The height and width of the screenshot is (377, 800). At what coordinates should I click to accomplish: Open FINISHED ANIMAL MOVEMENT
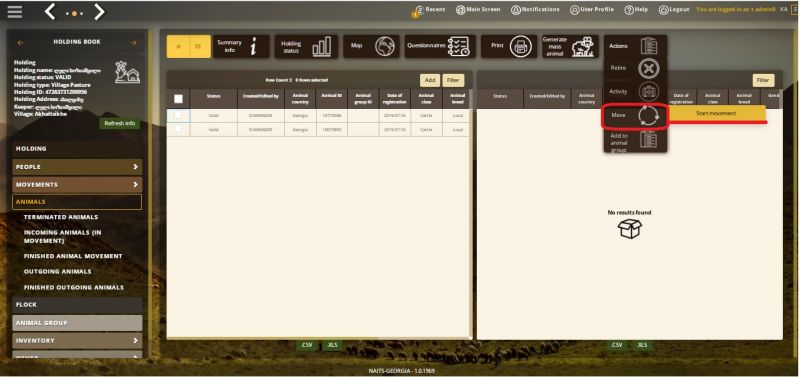click(73, 256)
